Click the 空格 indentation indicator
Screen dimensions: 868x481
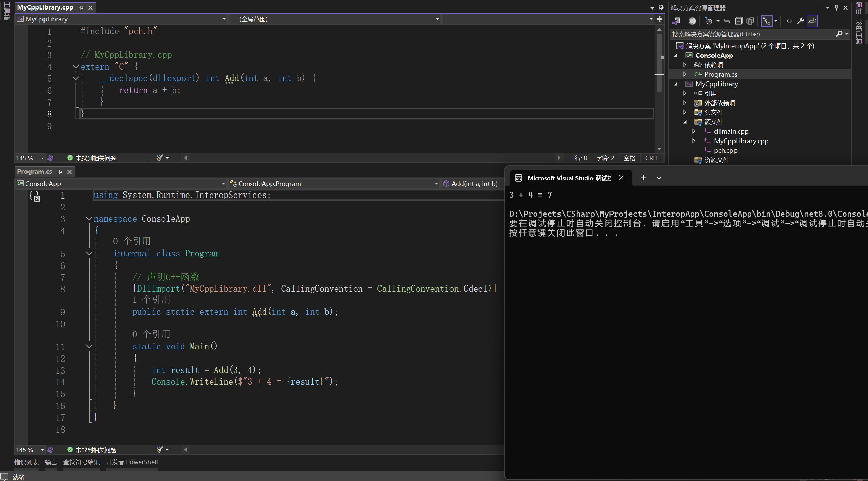coord(629,158)
